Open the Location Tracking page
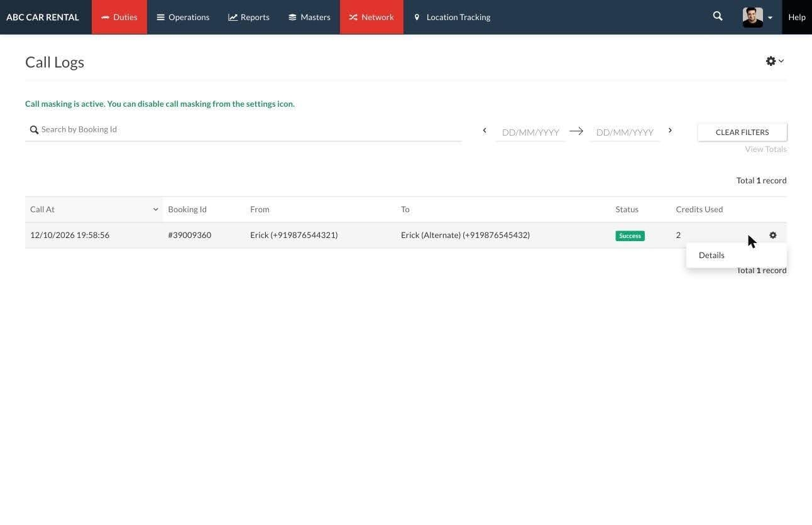The height and width of the screenshot is (525, 812). pos(452,17)
